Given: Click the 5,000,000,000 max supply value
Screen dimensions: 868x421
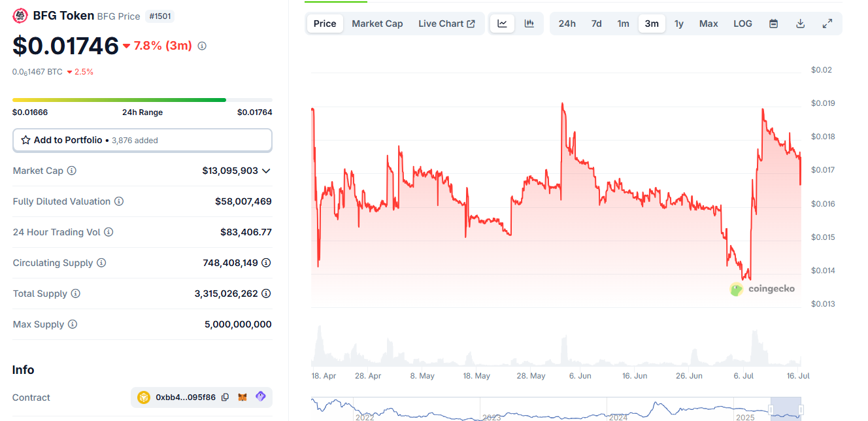Looking at the screenshot, I should [238, 324].
